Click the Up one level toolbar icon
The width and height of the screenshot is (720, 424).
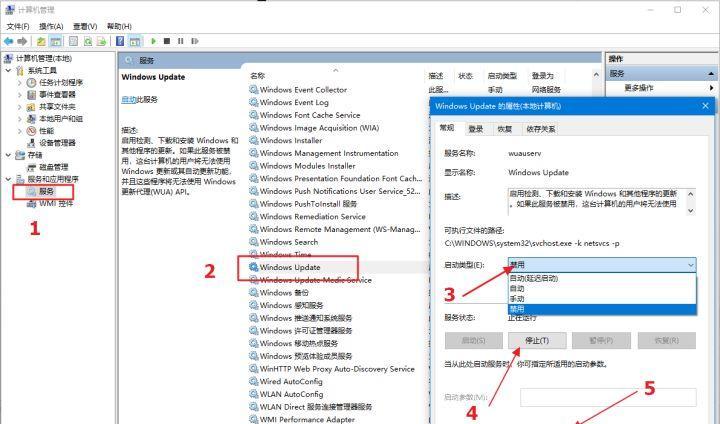pyautogui.click(x=41, y=41)
